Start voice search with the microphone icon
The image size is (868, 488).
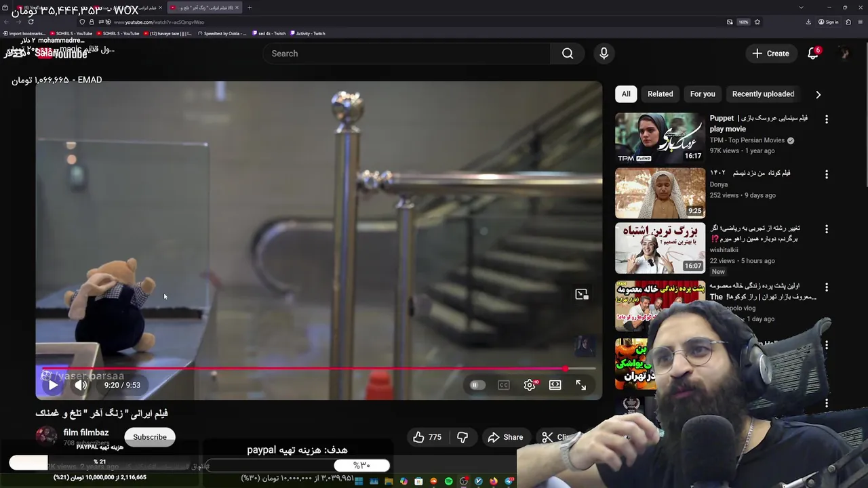point(604,54)
